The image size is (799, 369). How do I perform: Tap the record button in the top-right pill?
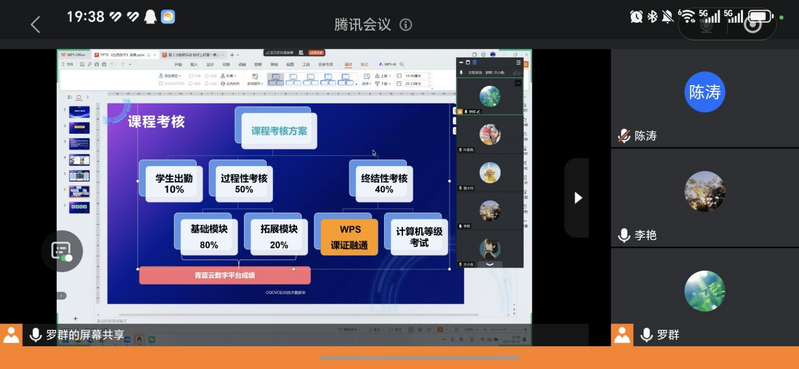[753, 24]
